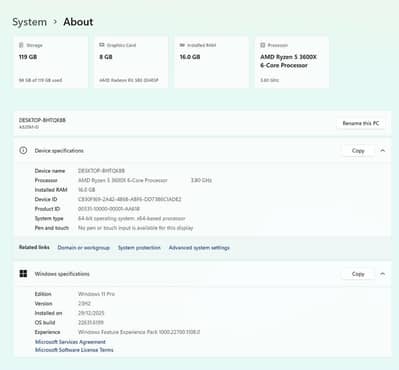The height and width of the screenshot is (370, 399).
Task: Click the OS build number value
Action: (91, 323)
